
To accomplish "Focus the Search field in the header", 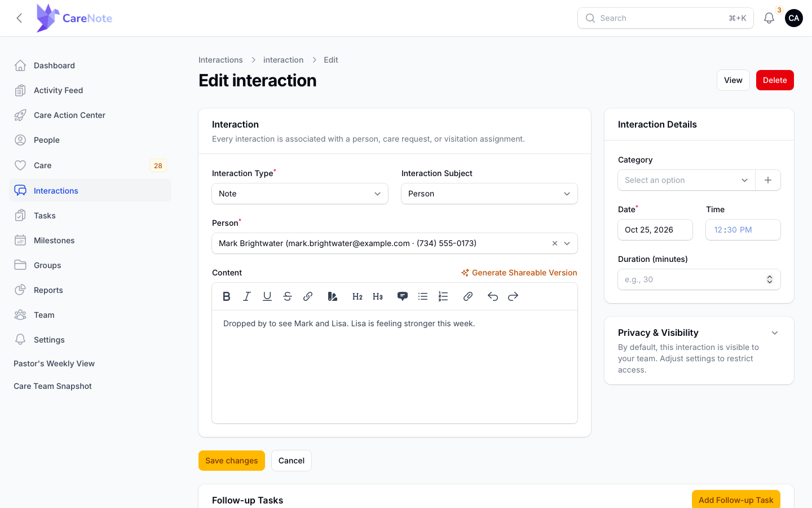I will click(x=665, y=18).
